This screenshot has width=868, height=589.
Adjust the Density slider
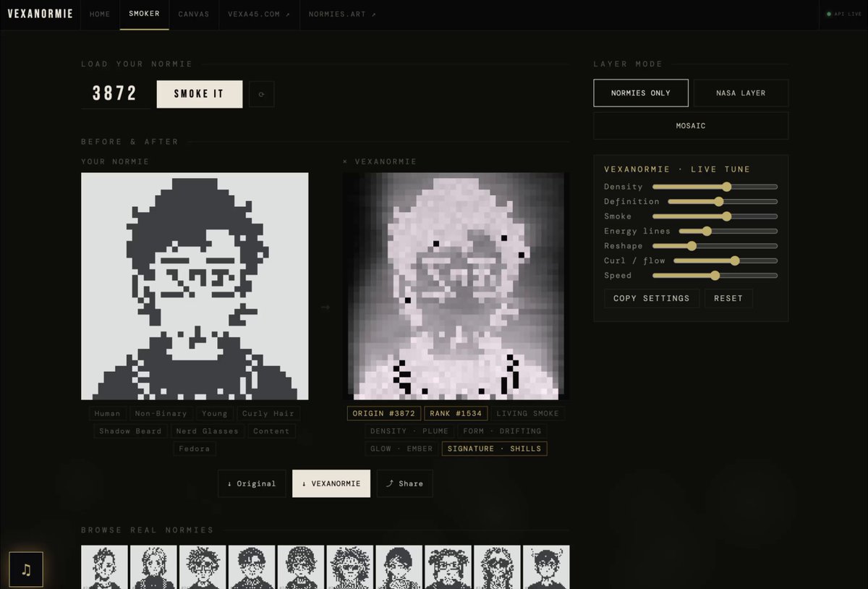coord(715,187)
